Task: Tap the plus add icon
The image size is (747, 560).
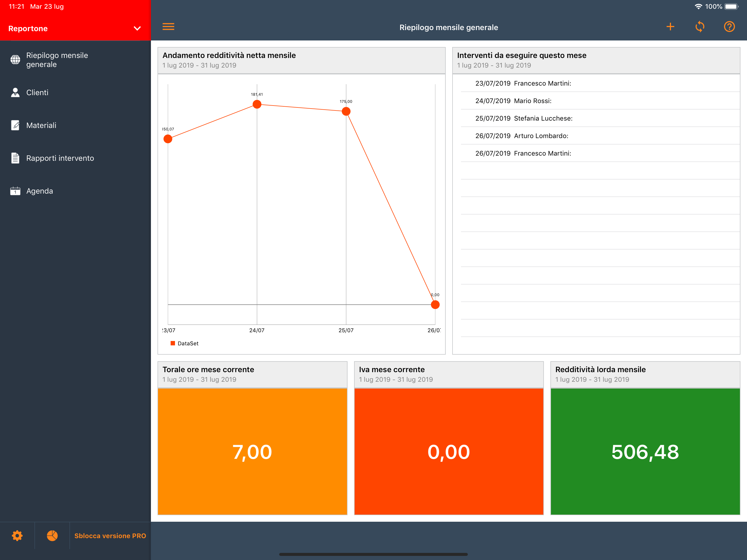Action: point(670,27)
